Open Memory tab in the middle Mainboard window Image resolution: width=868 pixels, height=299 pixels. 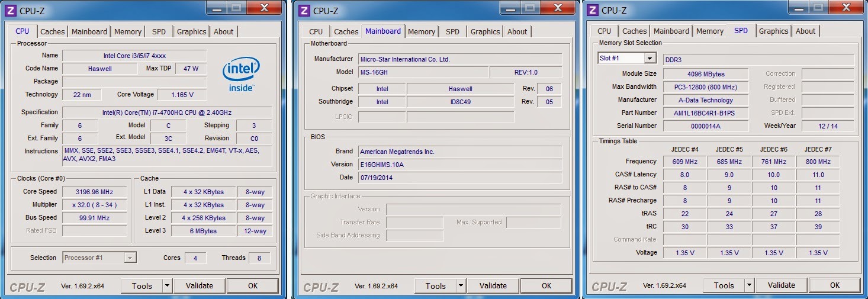tap(422, 32)
